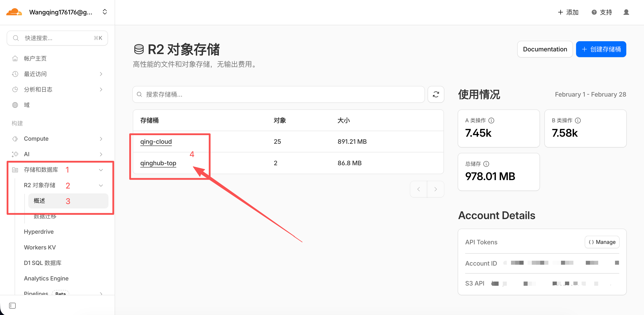Click 创建存储桶 button

tap(601, 49)
